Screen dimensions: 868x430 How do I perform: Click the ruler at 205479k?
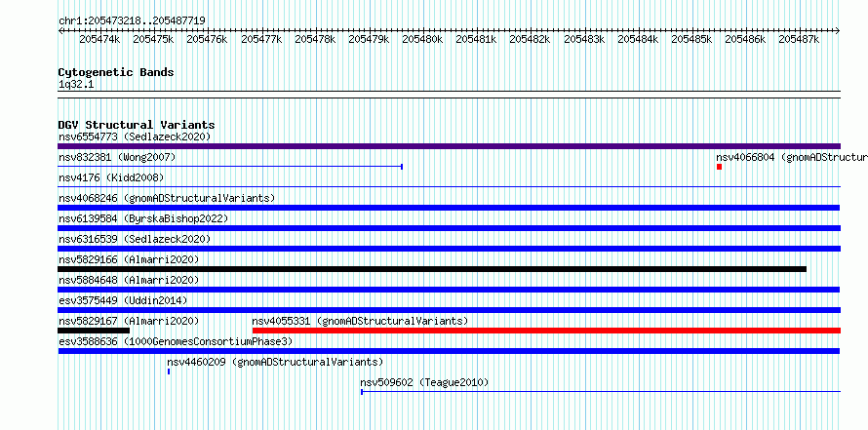coord(369,39)
